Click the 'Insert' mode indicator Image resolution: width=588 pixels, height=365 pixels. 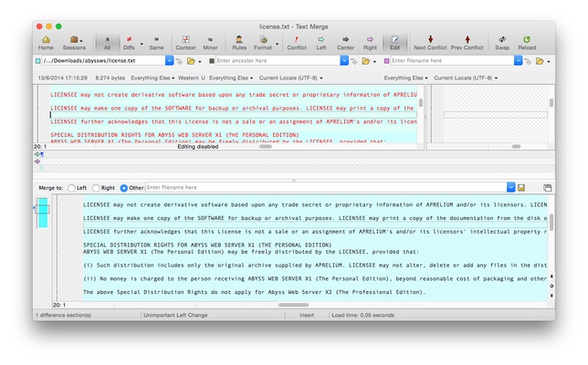point(307,315)
